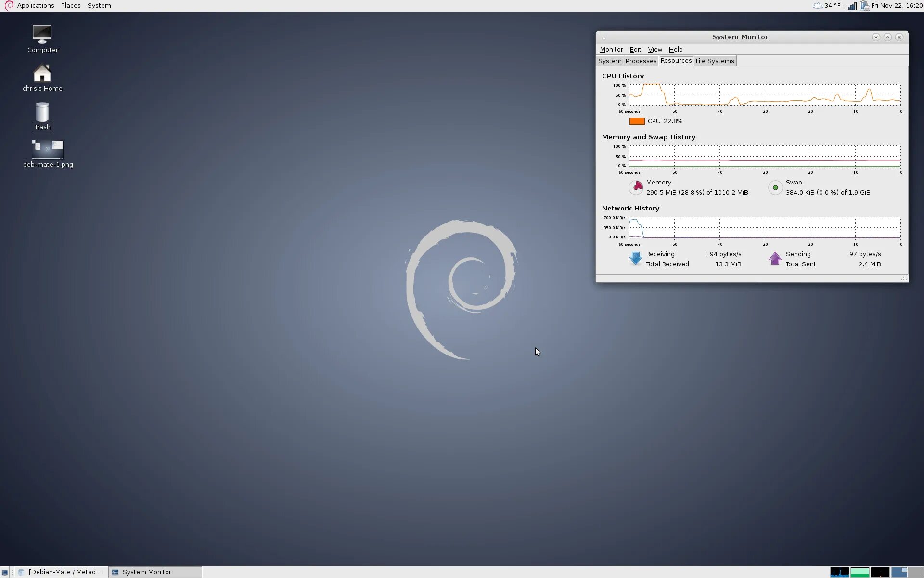
Task: Select the Resources tab in System Monitor
Action: click(676, 61)
